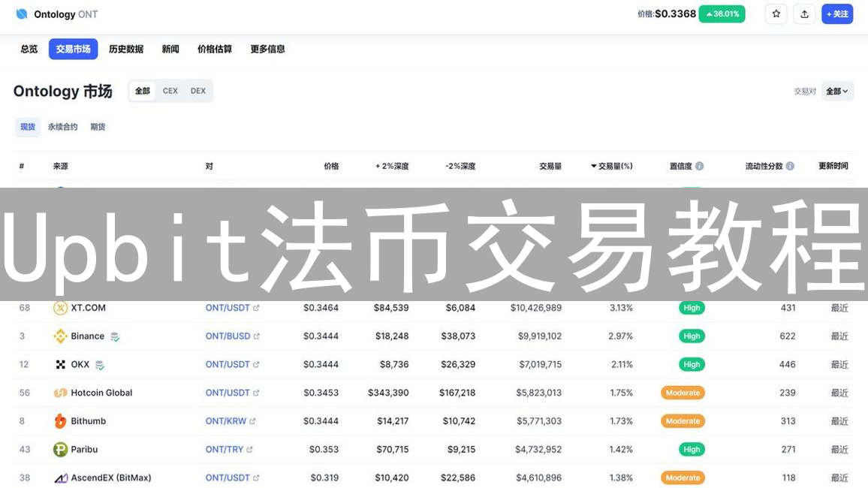Click the High badge in Binance row
868x488 pixels.
(x=692, y=336)
